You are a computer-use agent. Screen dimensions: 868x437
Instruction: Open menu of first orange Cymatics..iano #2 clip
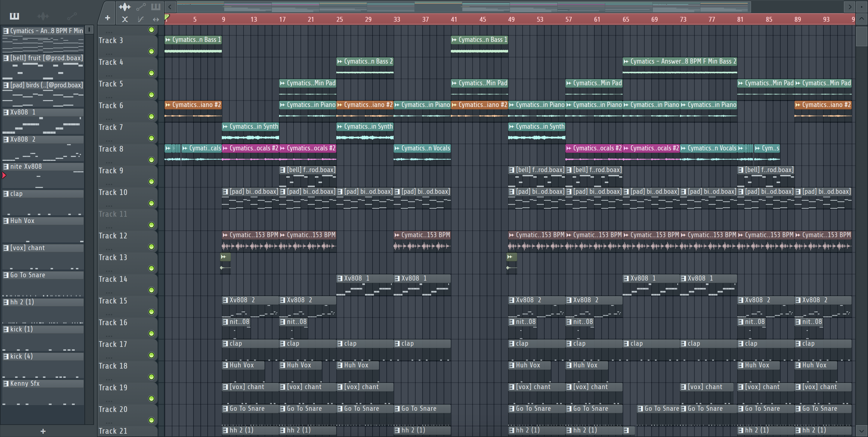click(168, 105)
